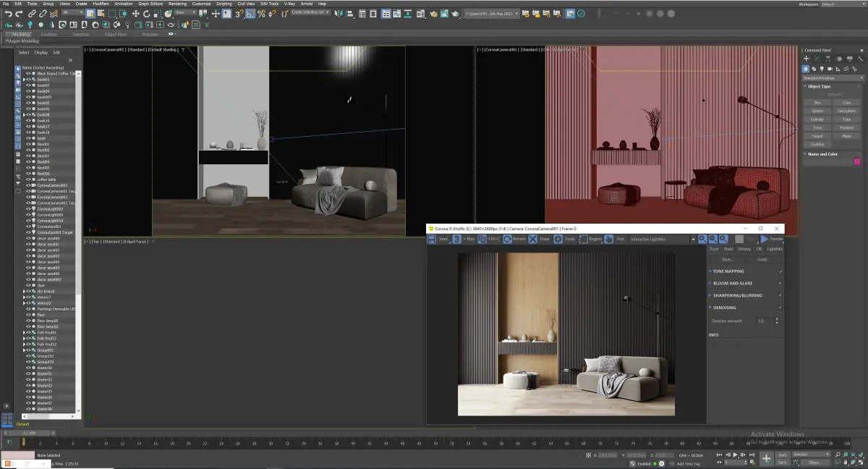This screenshot has height=469, width=868.
Task: Open the V-Ray menu
Action: [289, 4]
